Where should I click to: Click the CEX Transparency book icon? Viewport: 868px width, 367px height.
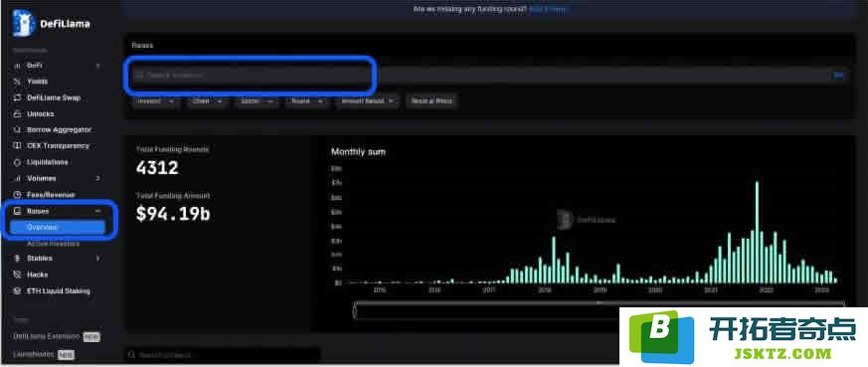coord(17,146)
